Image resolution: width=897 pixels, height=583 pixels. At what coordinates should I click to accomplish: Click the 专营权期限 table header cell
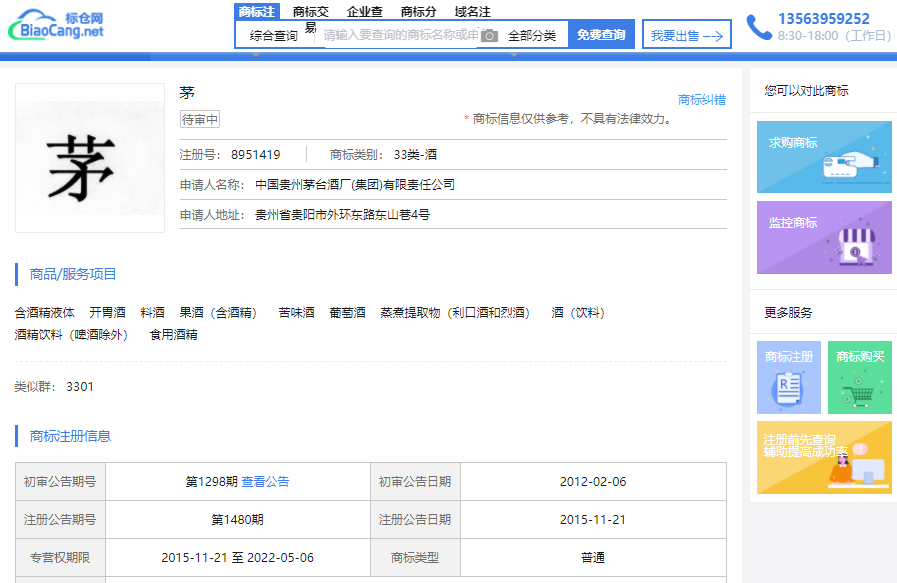click(x=60, y=557)
